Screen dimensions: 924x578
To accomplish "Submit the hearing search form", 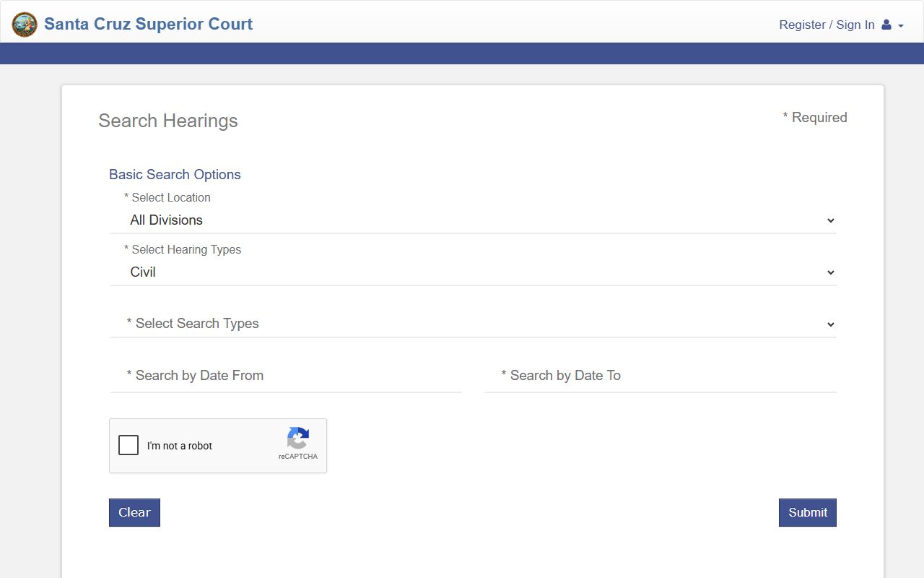I will pos(808,512).
